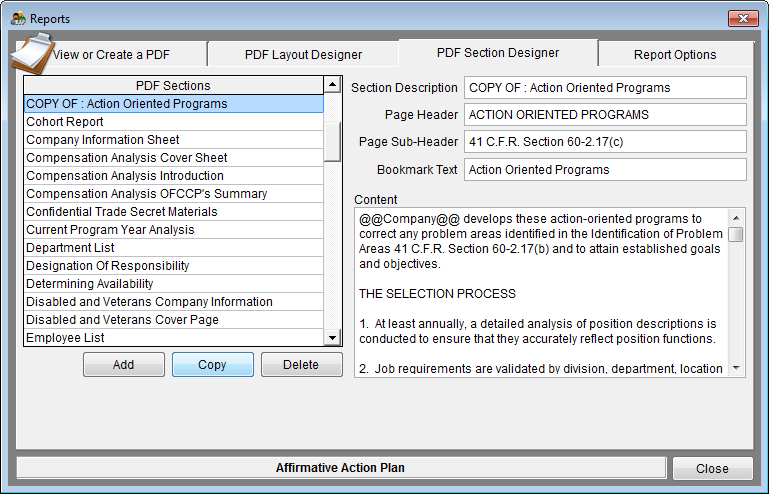Click the red window close X

point(743,19)
